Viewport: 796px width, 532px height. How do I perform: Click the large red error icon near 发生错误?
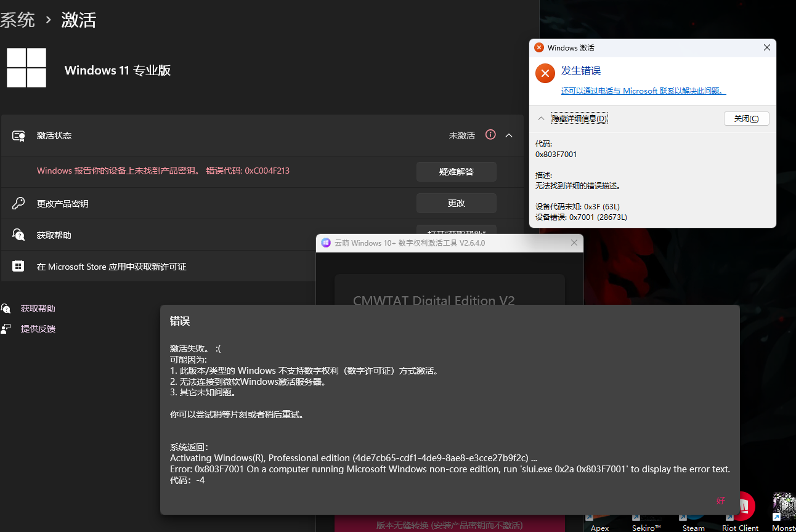coord(545,73)
